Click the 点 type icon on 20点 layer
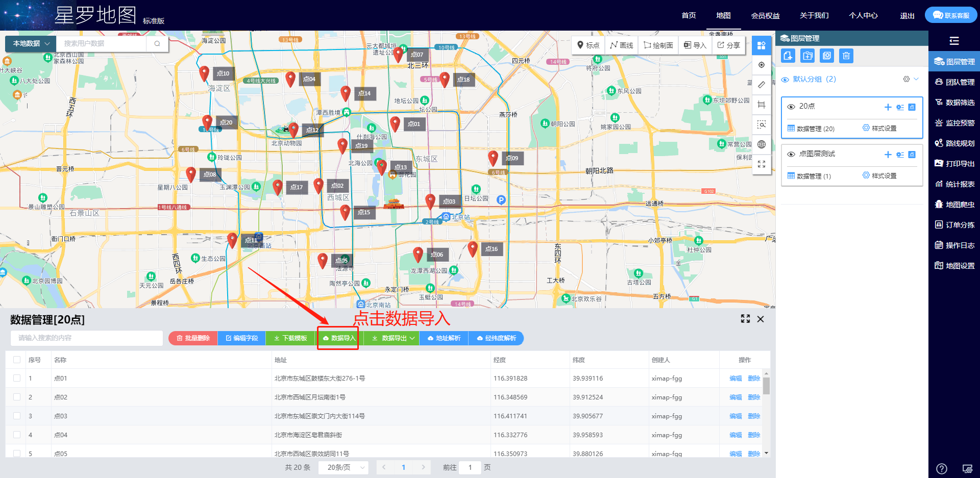 click(912, 107)
